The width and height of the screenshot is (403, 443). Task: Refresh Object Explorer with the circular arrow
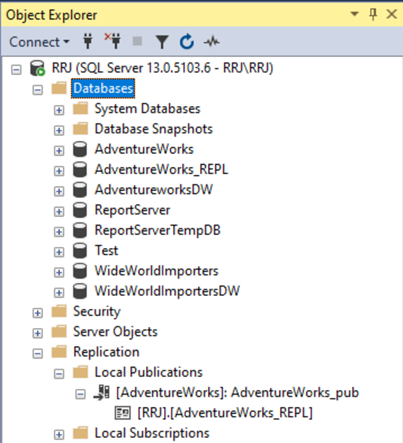pyautogui.click(x=187, y=42)
